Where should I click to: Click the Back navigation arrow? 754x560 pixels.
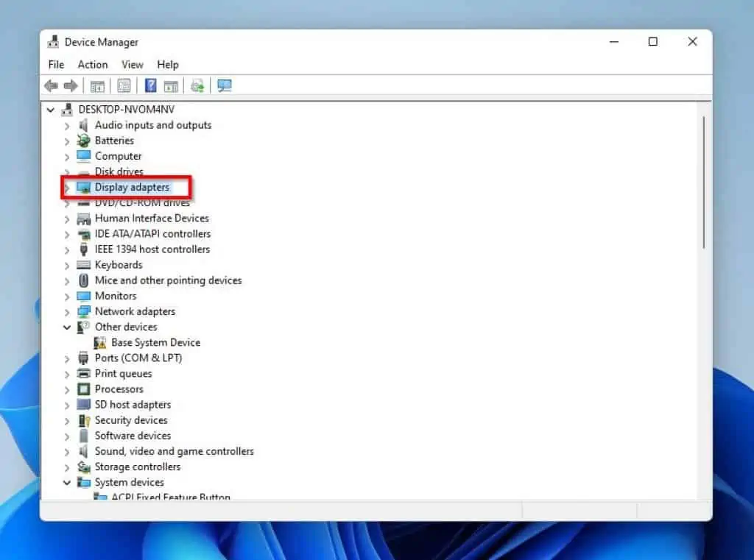pyautogui.click(x=51, y=85)
